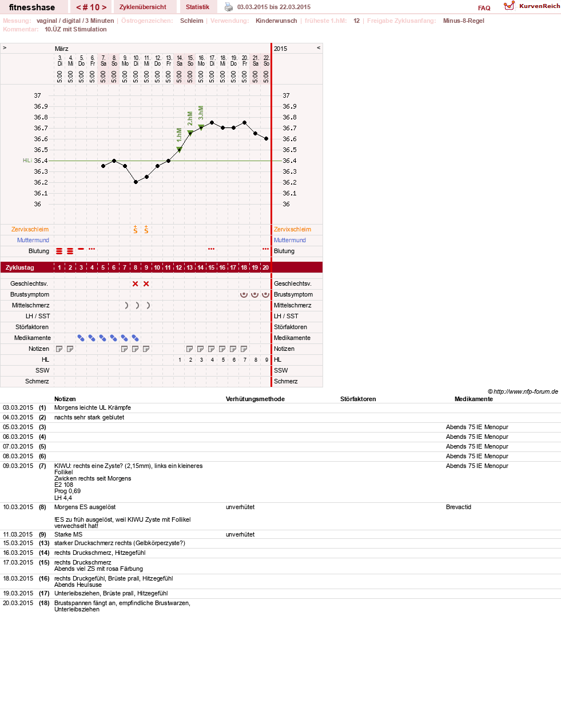Image resolution: width=561 pixels, height=728 pixels.
Task: Collapse chart with '<' arrow near 2015
Action: point(319,48)
